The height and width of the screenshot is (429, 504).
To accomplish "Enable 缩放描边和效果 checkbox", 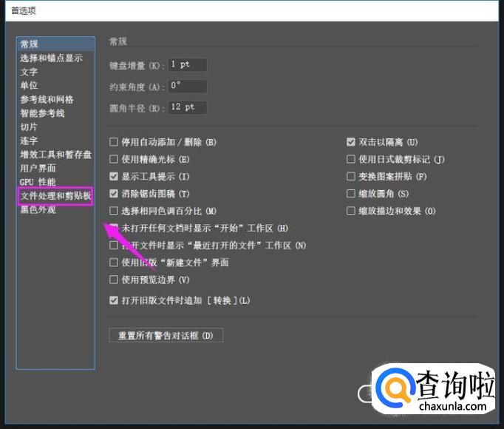I will pos(351,211).
